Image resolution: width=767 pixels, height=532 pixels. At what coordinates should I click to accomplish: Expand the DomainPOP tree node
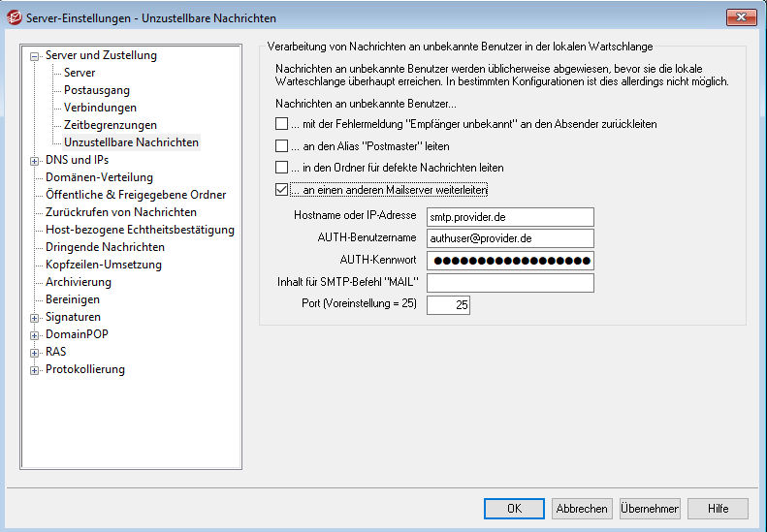(35, 334)
